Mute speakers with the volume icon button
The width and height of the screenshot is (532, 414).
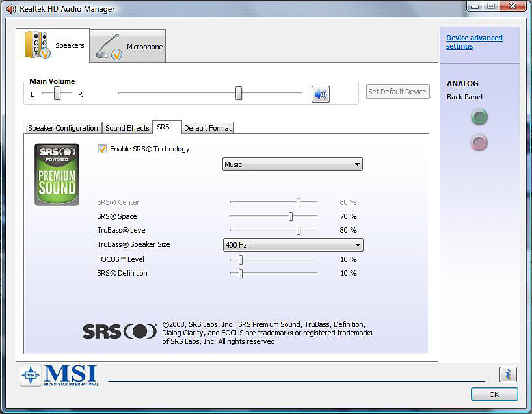click(x=320, y=94)
